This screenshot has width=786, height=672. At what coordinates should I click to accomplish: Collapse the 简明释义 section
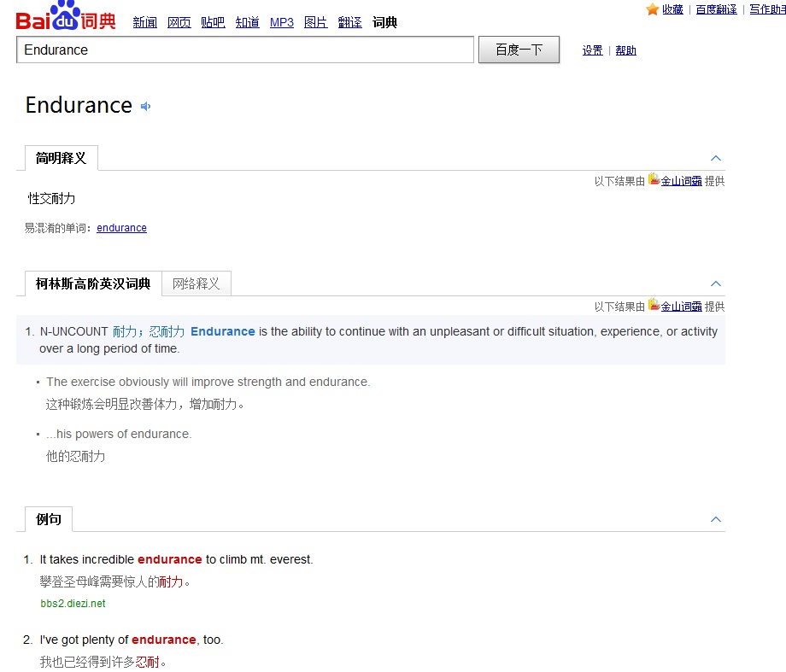click(x=716, y=158)
